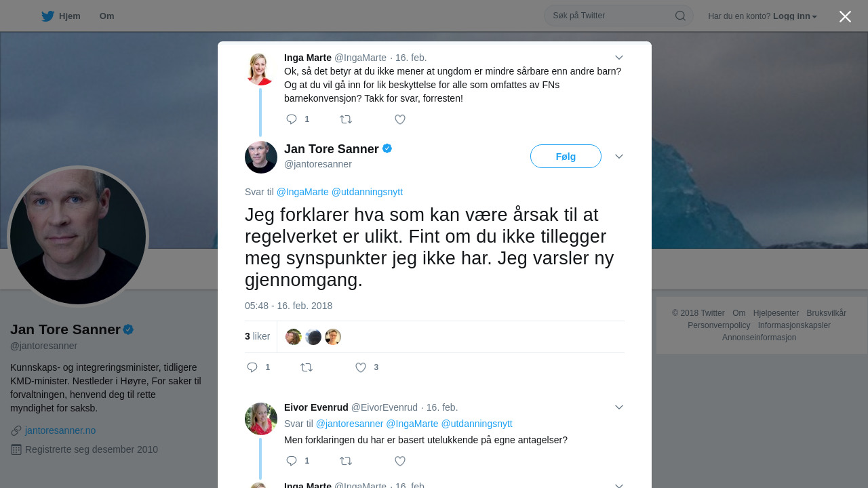Image resolution: width=868 pixels, height=488 pixels.
Task: Open the Hjem tab in navigation
Action: 61,16
